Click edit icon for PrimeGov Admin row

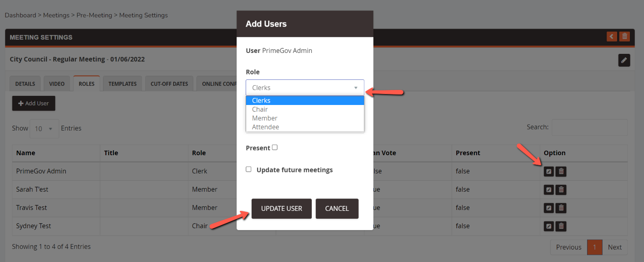549,171
